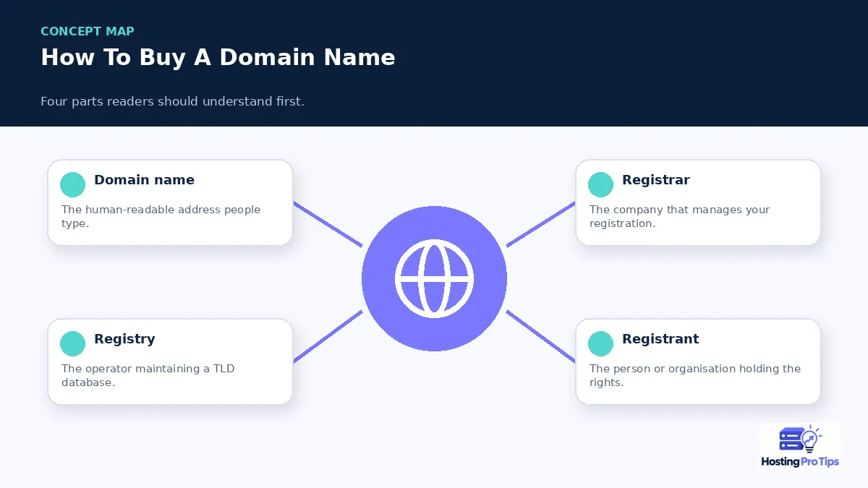
Task: Click the "CONCEPT MAP" label
Action: coord(88,31)
